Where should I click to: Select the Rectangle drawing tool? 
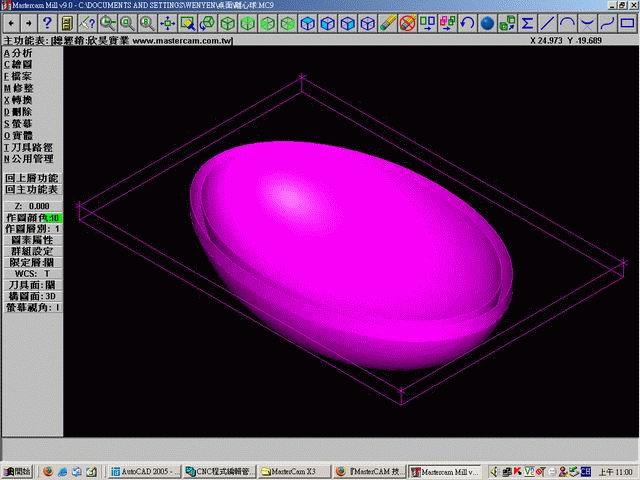click(627, 23)
